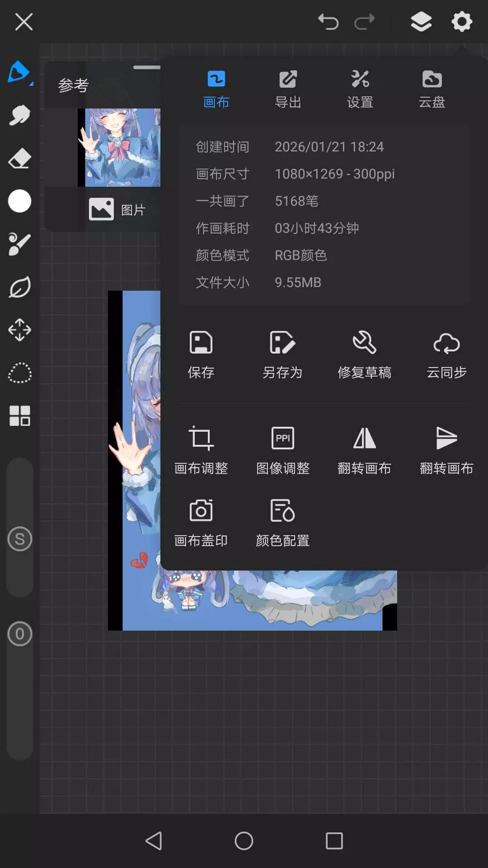Switch to the 导出 tab
Screen dimensions: 488x868
[x=288, y=90]
